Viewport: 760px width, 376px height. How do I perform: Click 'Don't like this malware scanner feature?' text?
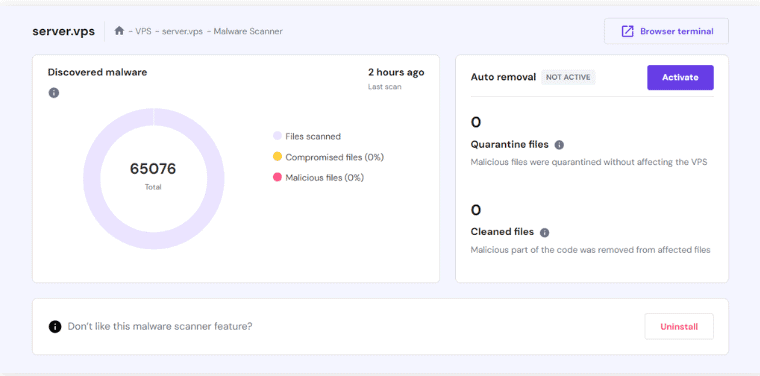(x=160, y=326)
